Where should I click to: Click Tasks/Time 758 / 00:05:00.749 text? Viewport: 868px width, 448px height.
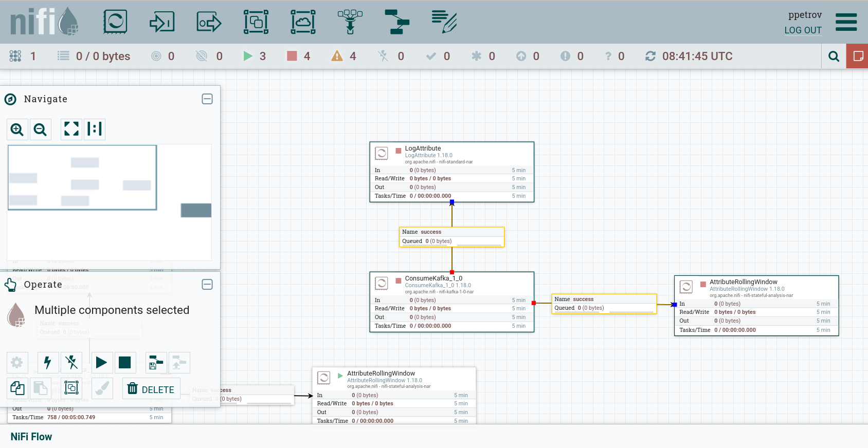pos(54,417)
